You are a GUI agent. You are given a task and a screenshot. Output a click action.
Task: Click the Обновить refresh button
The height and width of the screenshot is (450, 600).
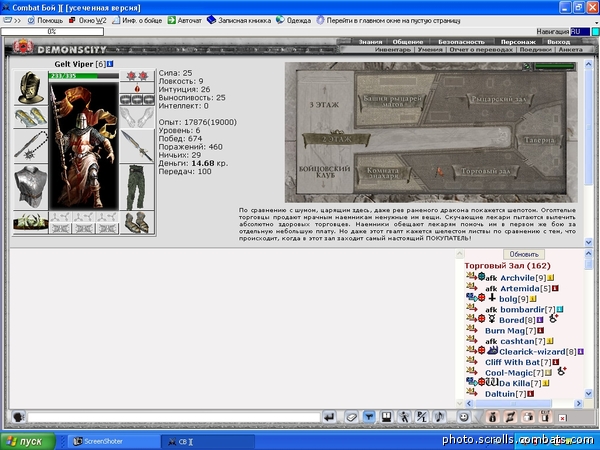(x=524, y=254)
